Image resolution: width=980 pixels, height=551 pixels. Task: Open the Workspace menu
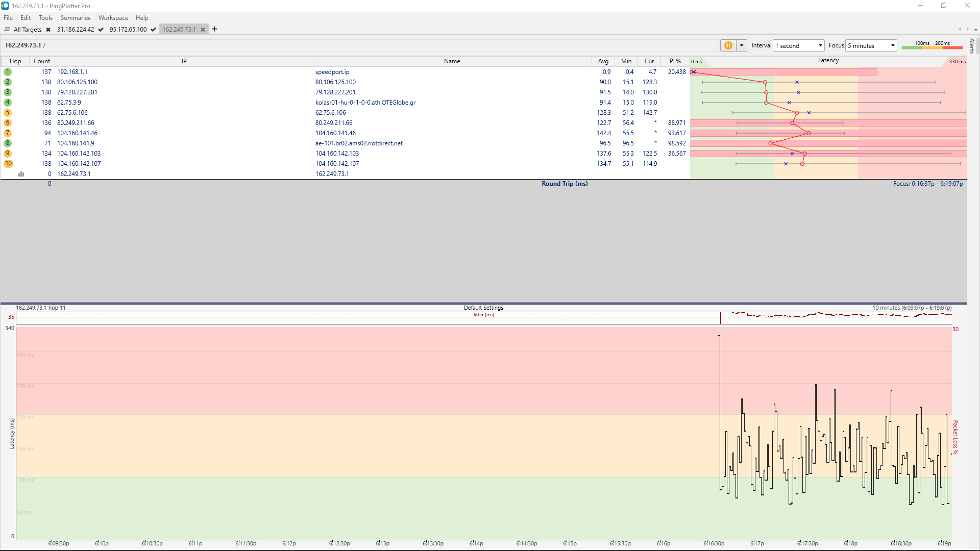[x=113, y=18]
